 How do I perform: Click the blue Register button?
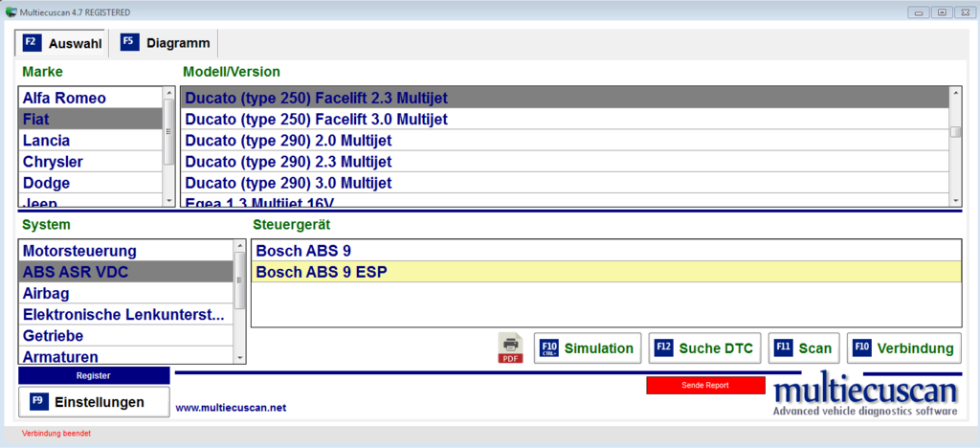click(x=94, y=375)
